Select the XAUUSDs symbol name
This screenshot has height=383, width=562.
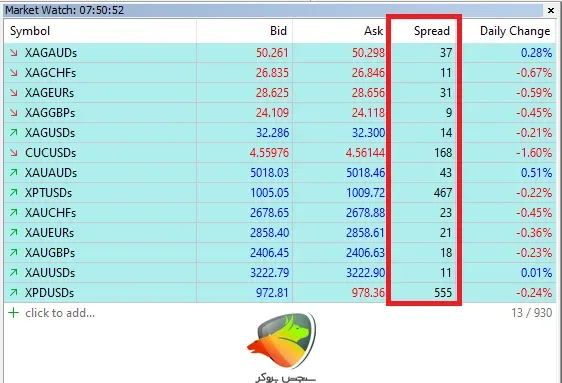coord(50,273)
